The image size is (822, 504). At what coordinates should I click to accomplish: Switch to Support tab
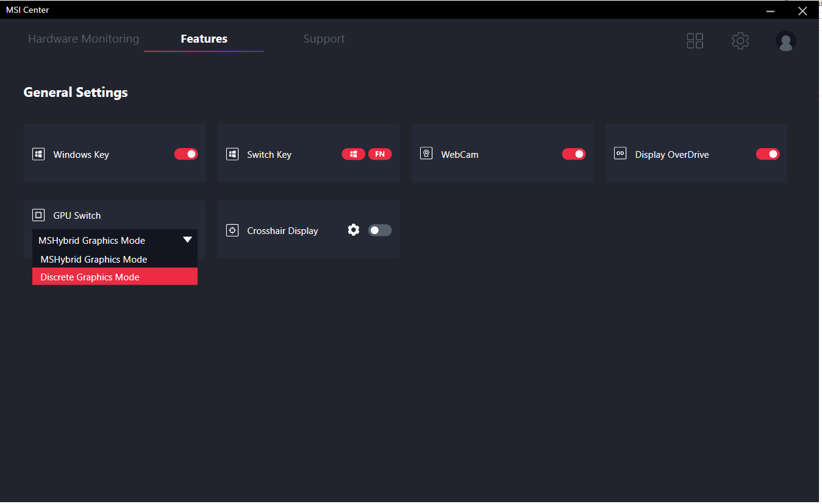[x=324, y=39]
